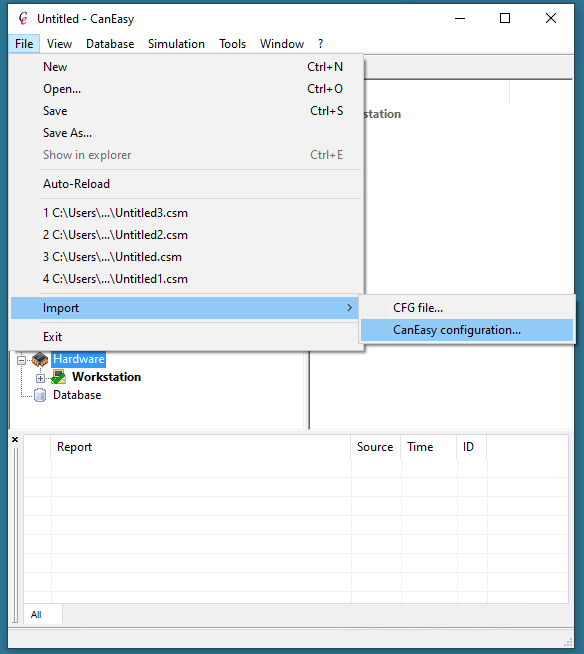
Task: Open the Simulation menu
Action: pyautogui.click(x=176, y=44)
